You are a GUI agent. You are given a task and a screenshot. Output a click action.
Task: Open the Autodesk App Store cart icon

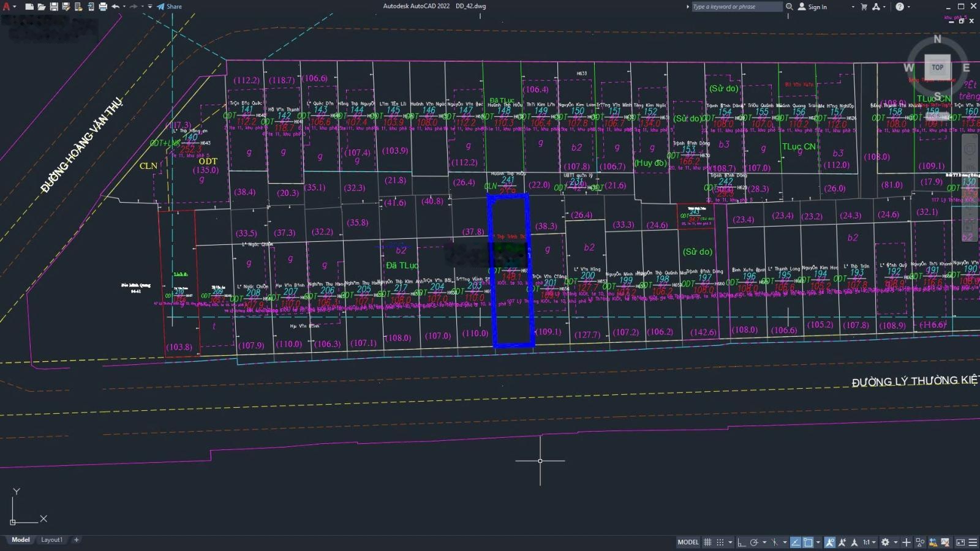pyautogui.click(x=864, y=7)
